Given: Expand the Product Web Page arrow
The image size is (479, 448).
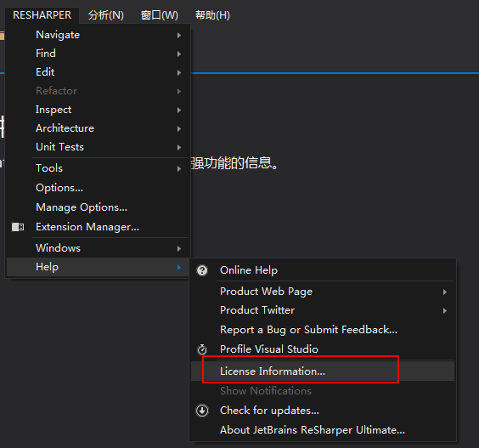Looking at the screenshot, I should (x=445, y=292).
